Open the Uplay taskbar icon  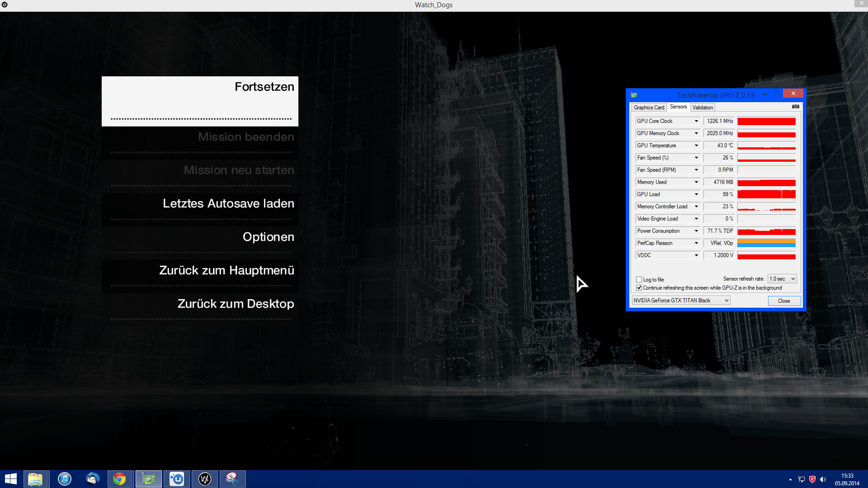point(177,479)
